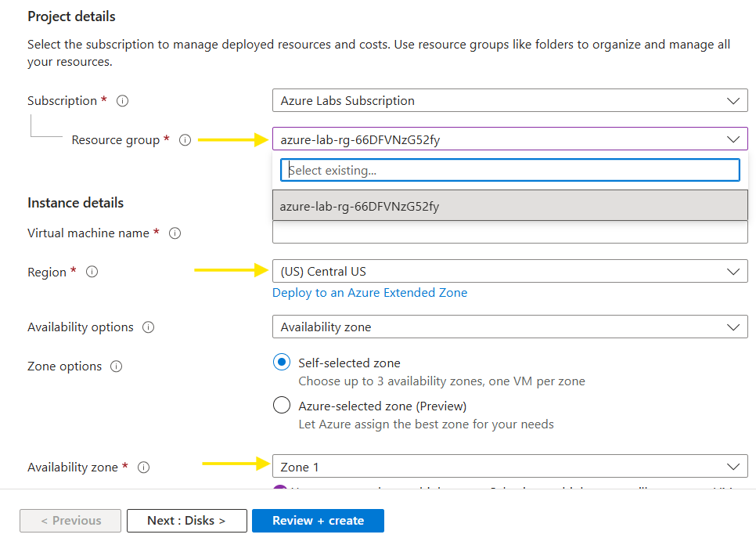Select azure-lab-rg-66DFVNzG52fy from the list
Image resolution: width=756 pixels, height=556 pixels.
(x=509, y=205)
